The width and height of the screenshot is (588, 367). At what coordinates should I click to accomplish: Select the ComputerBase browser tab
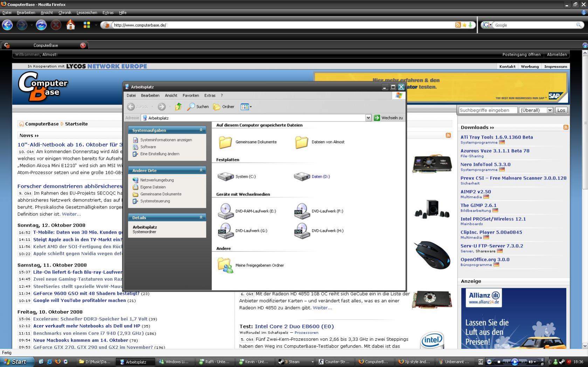coord(44,45)
